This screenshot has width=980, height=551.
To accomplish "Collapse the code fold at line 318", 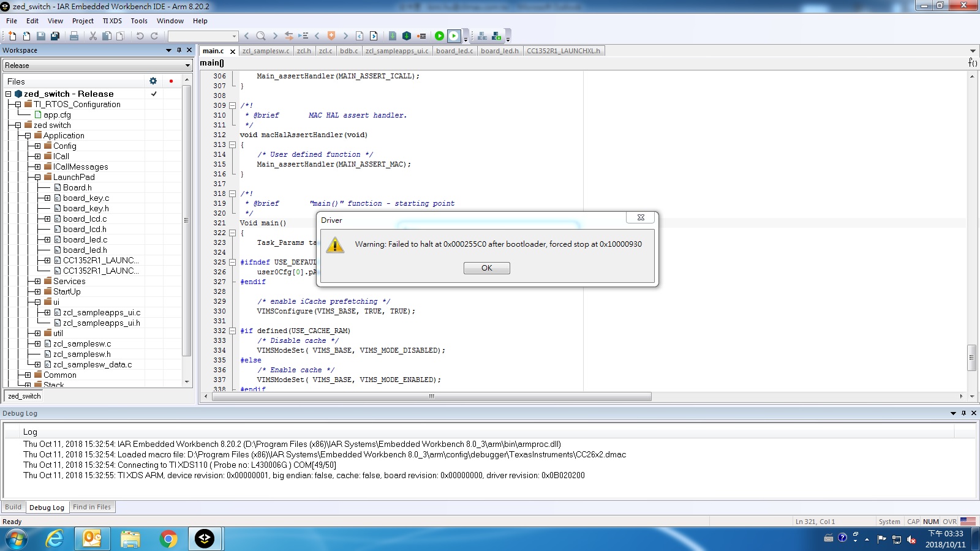I will coord(233,193).
